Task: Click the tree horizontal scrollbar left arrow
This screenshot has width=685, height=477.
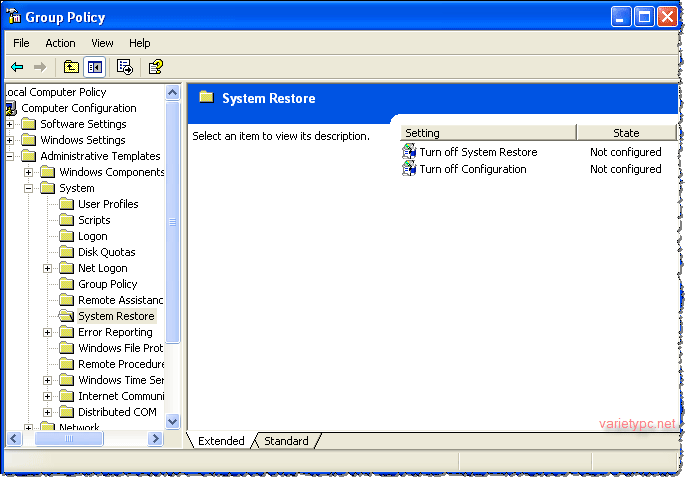Action: pyautogui.click(x=14, y=438)
